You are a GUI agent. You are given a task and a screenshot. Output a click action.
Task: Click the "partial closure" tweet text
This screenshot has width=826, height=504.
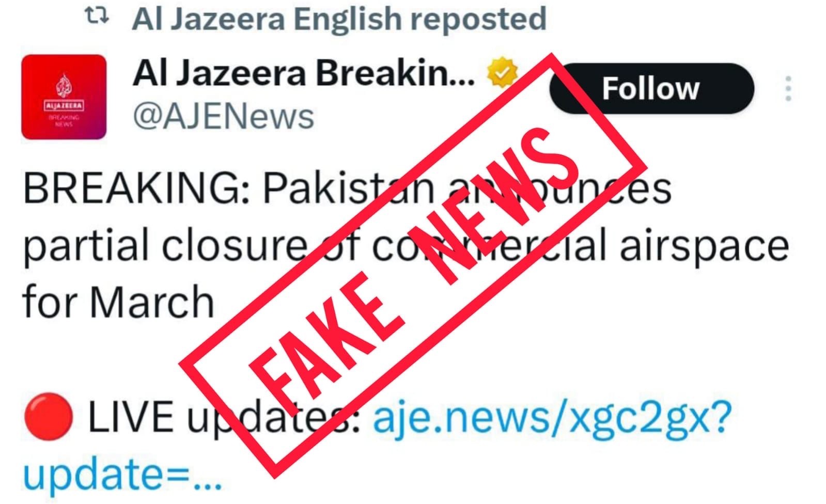(165, 246)
